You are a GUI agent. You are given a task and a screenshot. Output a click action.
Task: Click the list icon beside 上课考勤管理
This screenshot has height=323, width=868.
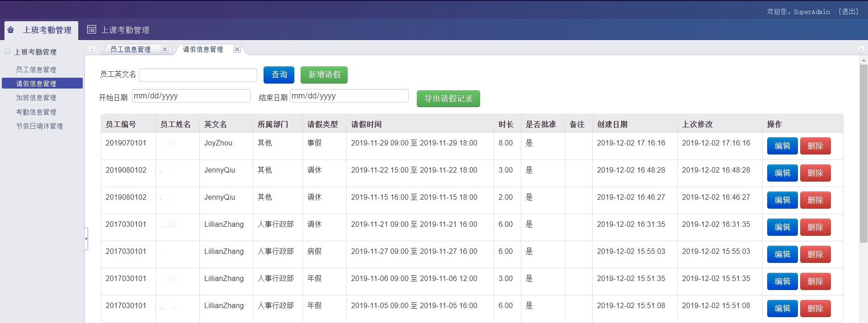point(92,30)
